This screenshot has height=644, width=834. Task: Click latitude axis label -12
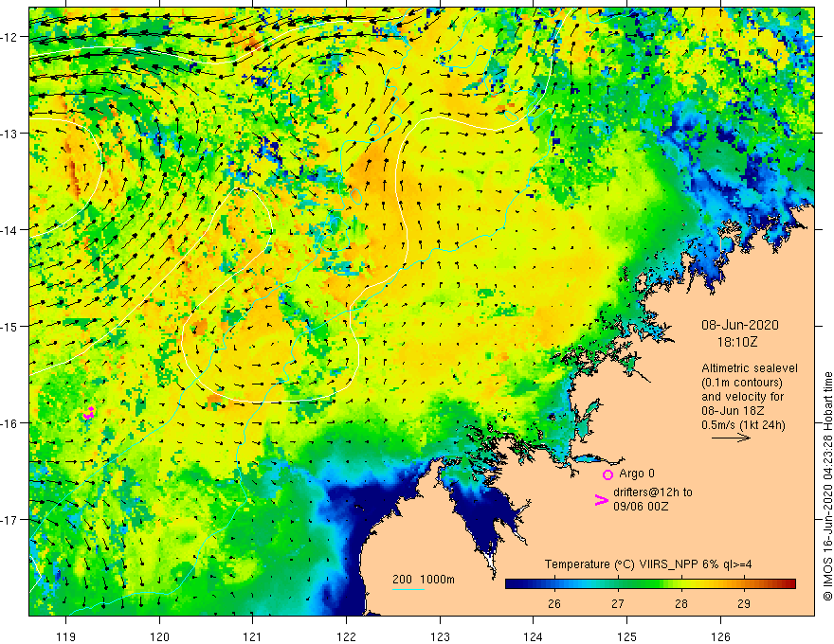(x=10, y=37)
